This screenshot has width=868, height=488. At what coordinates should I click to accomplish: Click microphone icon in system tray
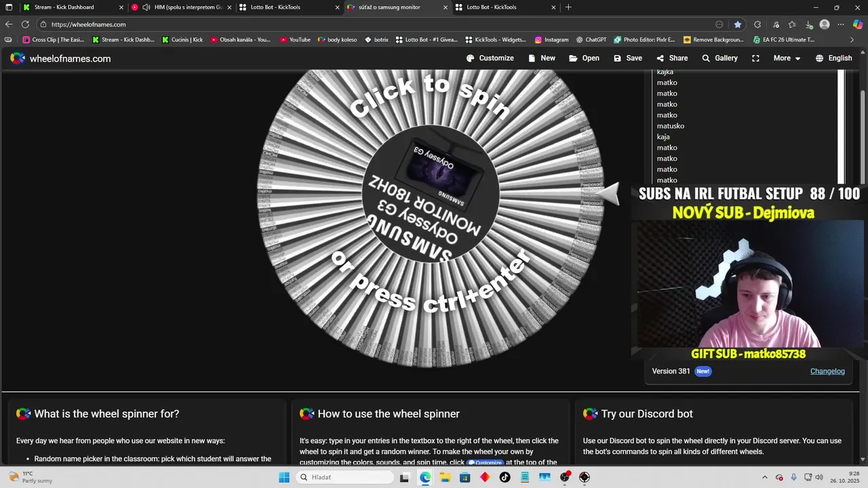[794, 477]
